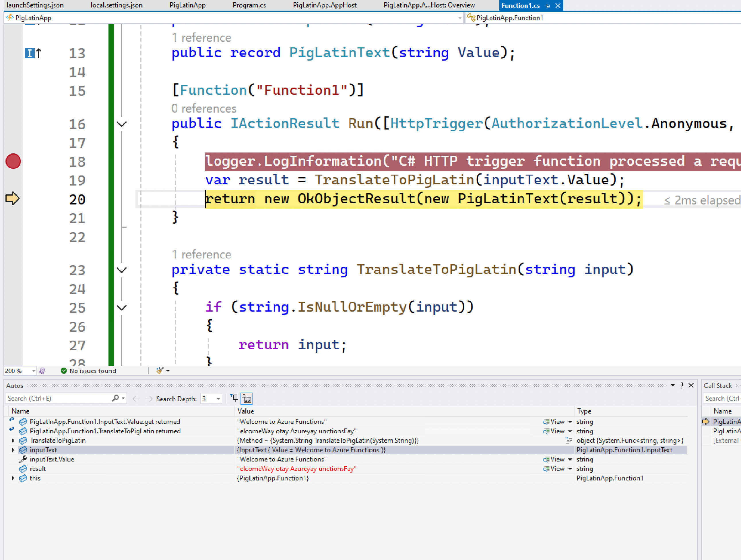Switch to the Program.cs tab
741x560 pixels.
click(x=249, y=5)
